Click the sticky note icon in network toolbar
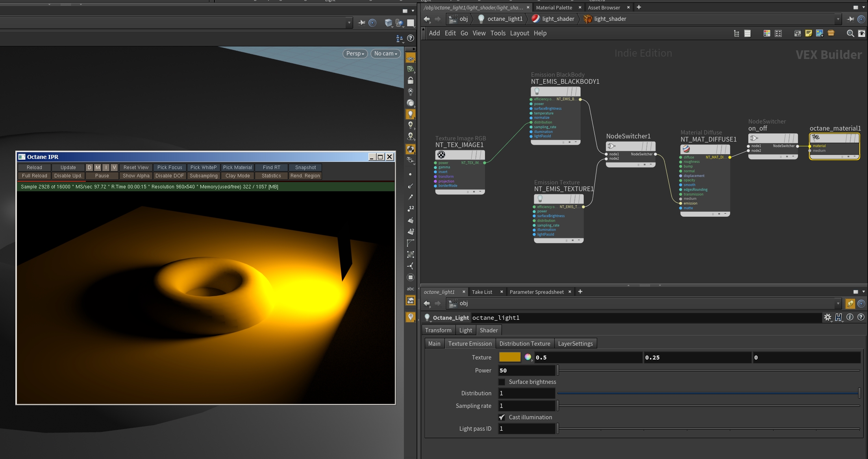Image resolution: width=868 pixels, height=459 pixels. coord(809,33)
